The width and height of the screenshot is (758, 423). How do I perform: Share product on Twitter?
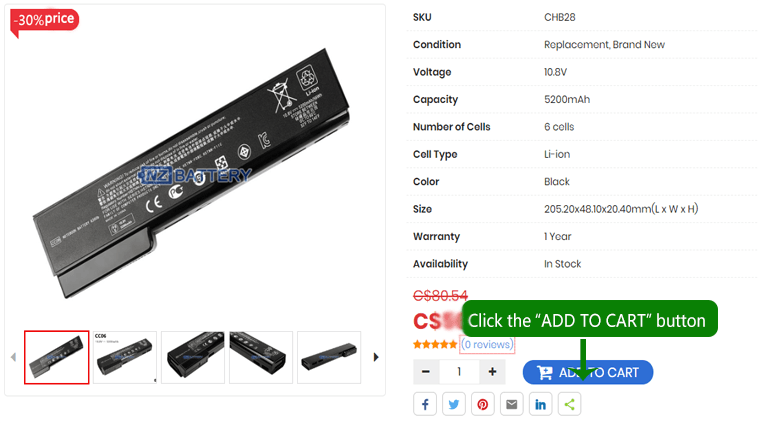coord(453,404)
